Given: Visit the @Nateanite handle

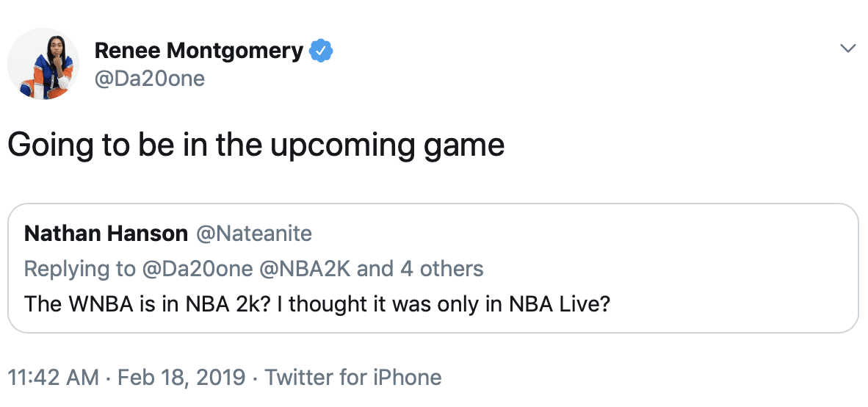Looking at the screenshot, I should pos(253,234).
